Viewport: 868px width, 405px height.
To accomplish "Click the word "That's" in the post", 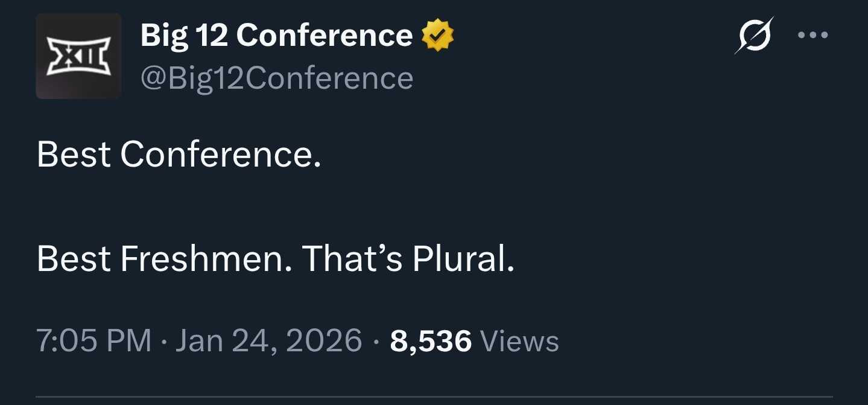I will [x=352, y=259].
